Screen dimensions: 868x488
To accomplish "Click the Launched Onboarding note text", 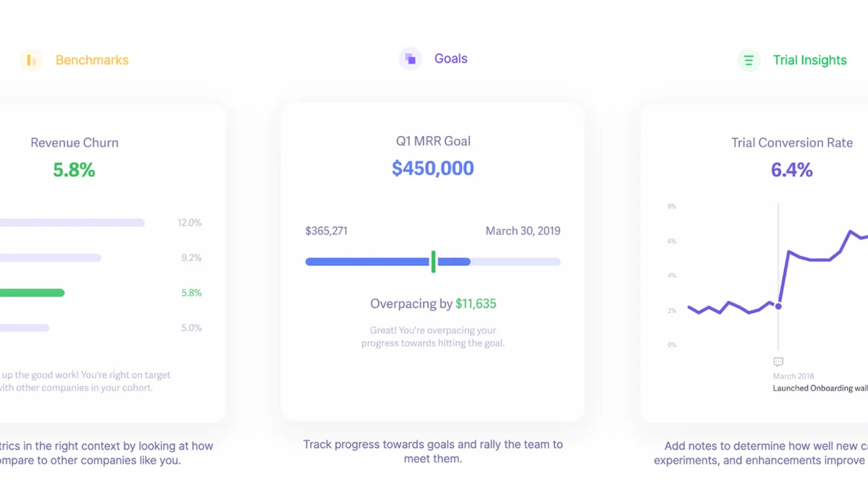I will click(820, 388).
